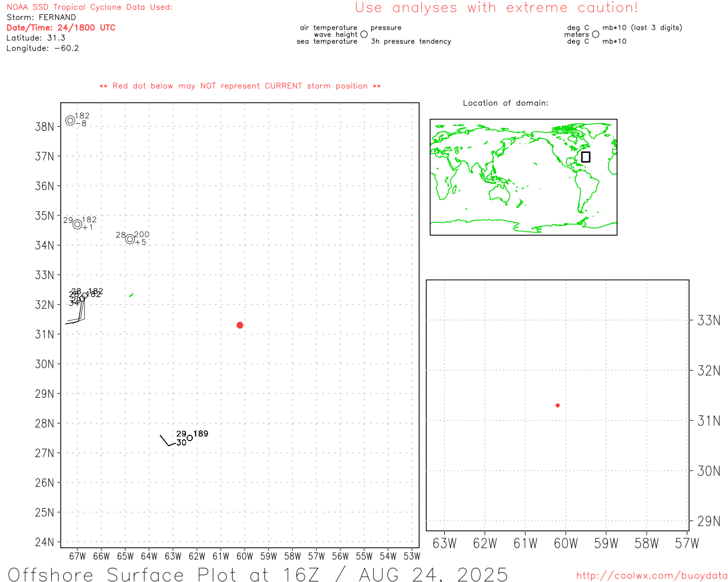
Task: Click the buoy circle next to 189 reading
Action: 189,438
